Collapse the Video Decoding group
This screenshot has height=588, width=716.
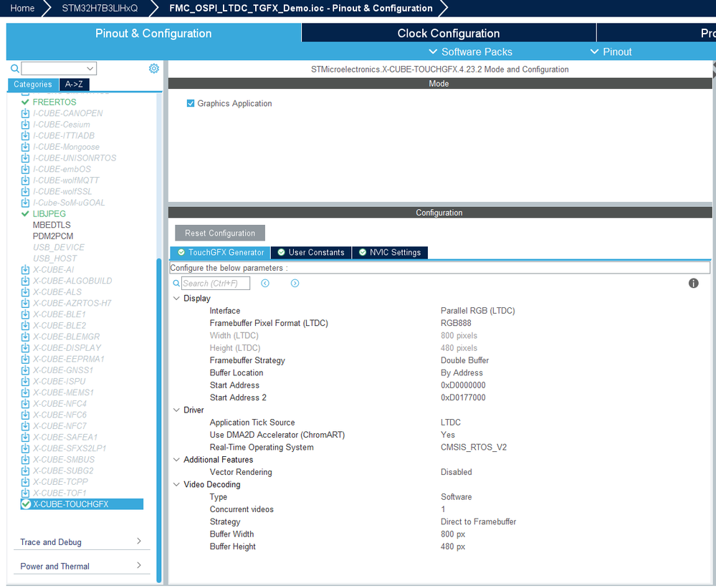(176, 484)
